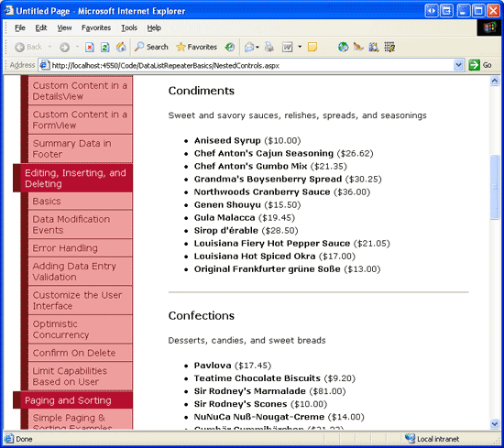The image size is (504, 448).
Task: Open the View menu
Action: pyautogui.click(x=64, y=28)
